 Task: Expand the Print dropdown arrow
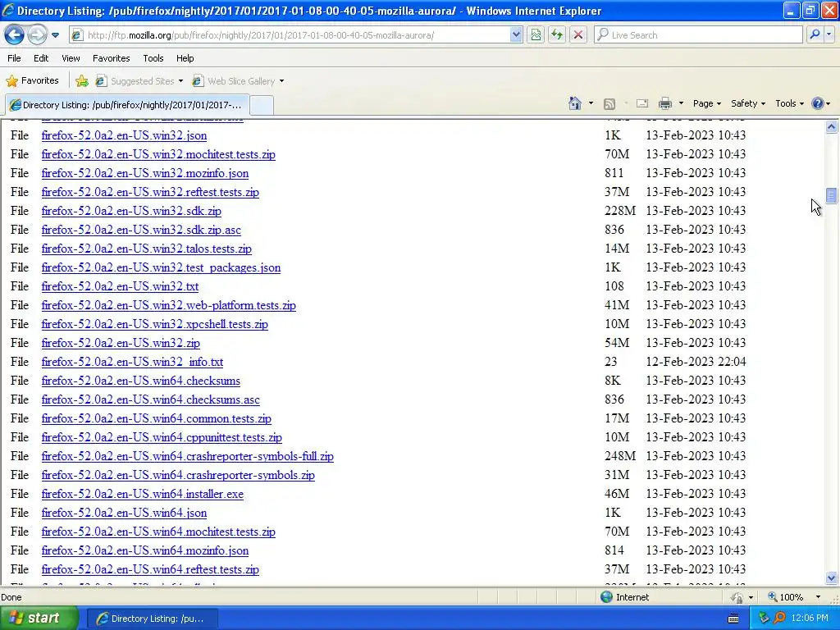tap(681, 103)
